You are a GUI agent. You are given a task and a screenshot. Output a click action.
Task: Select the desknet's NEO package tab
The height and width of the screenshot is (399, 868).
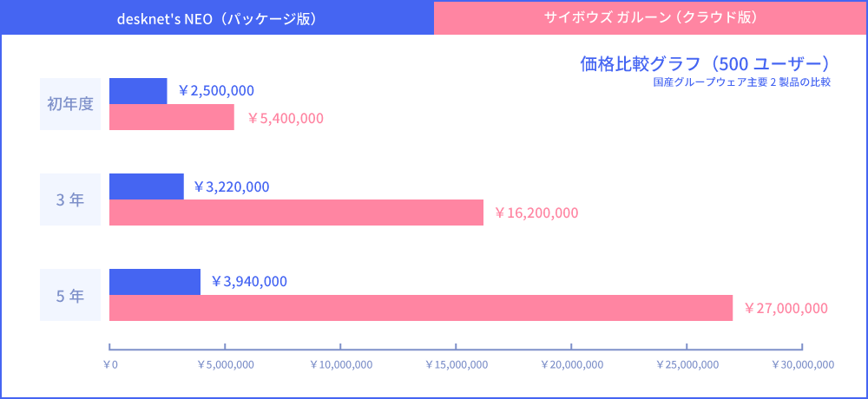(x=217, y=18)
